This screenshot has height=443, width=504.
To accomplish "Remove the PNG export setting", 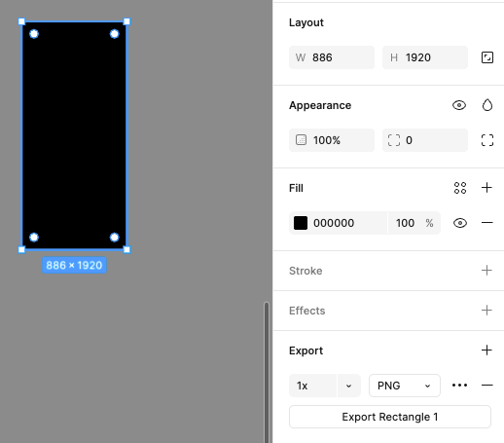I will click(x=487, y=386).
